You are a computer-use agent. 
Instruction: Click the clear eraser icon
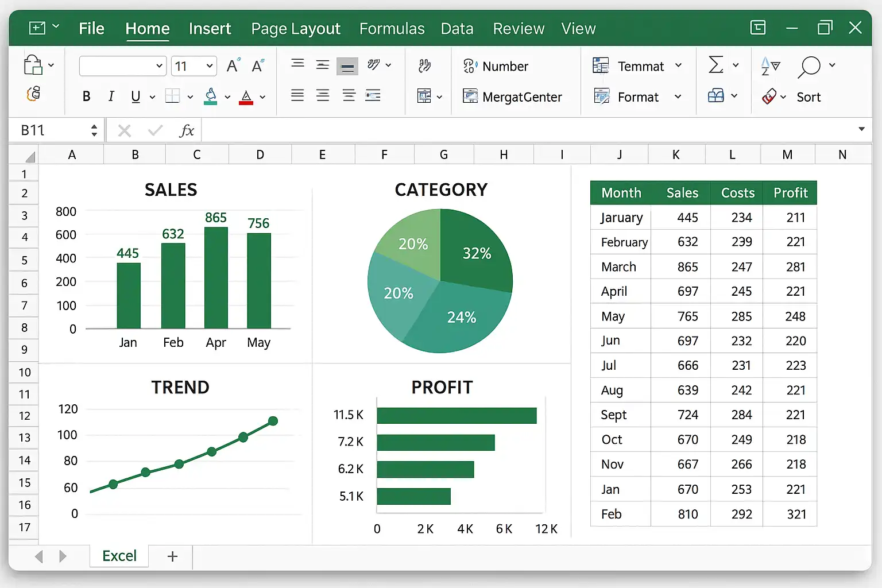point(768,96)
